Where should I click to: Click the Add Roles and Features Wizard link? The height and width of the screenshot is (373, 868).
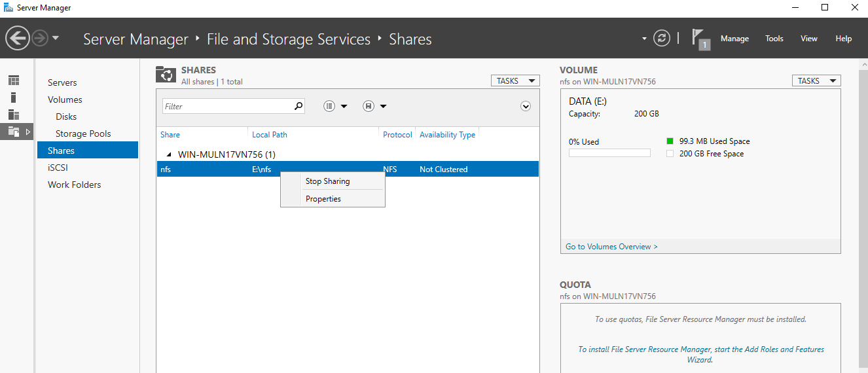coord(701,355)
